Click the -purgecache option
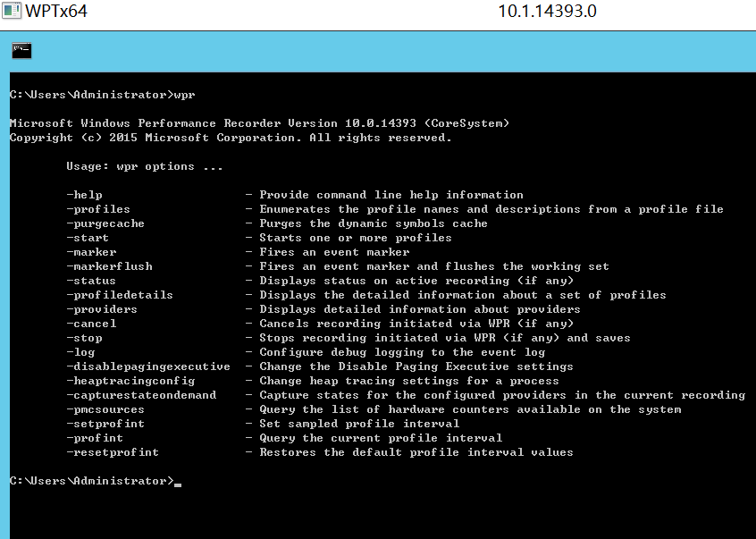The height and width of the screenshot is (539, 756). pos(105,223)
